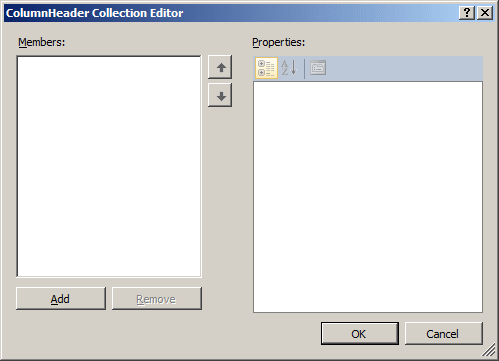Image resolution: width=499 pixels, height=361 pixels.
Task: Select the Properties: label
Action: [x=278, y=42]
